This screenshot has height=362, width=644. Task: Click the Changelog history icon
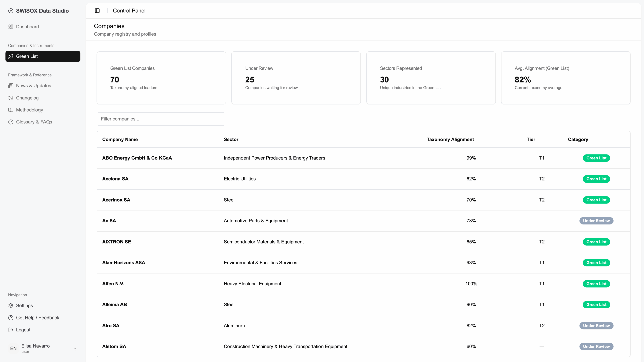pyautogui.click(x=11, y=98)
